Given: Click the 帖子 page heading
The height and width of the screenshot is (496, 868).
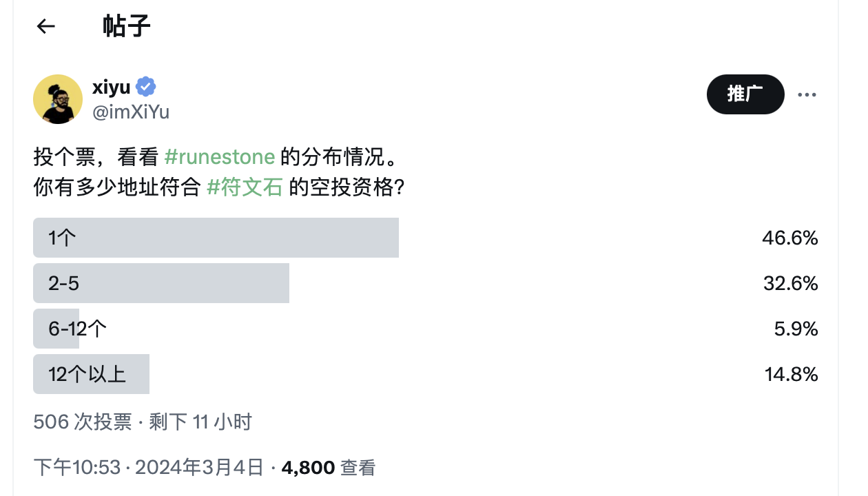Looking at the screenshot, I should [x=127, y=27].
